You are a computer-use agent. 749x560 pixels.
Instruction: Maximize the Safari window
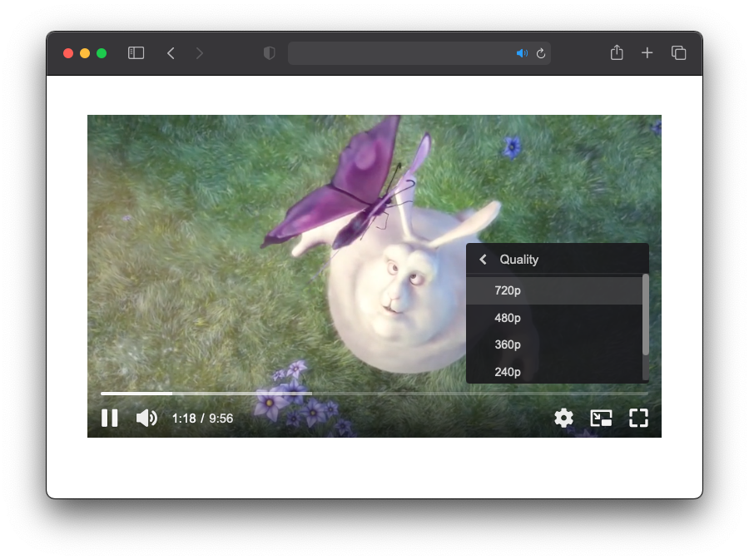point(102,53)
